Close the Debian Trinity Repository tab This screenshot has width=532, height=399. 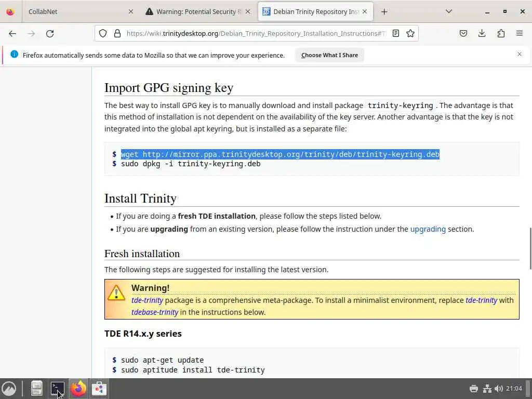[365, 12]
